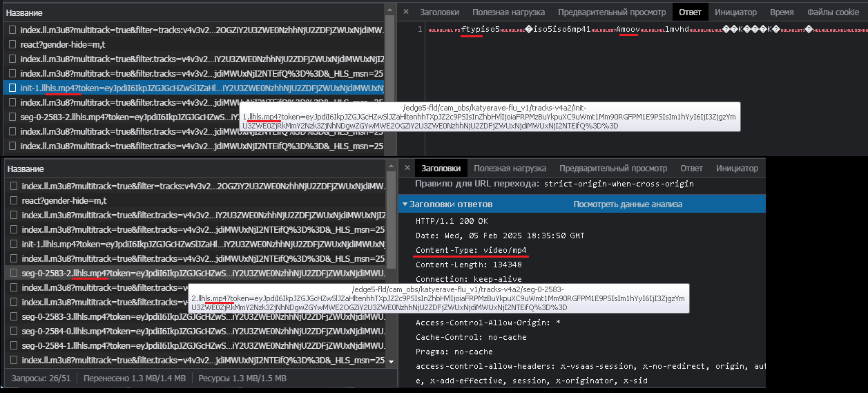Click Название column header in top panel
Screen dimensions: 868x393
coord(24,12)
